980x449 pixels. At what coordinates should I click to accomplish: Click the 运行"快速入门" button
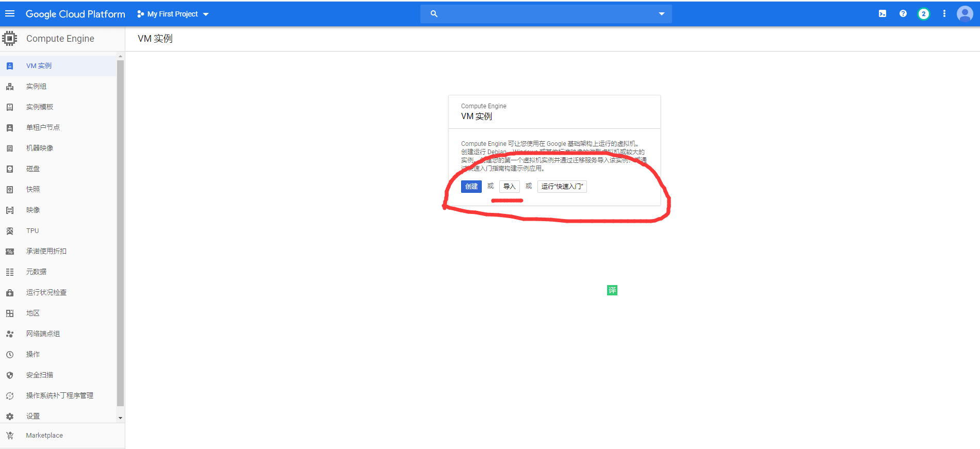(x=562, y=187)
